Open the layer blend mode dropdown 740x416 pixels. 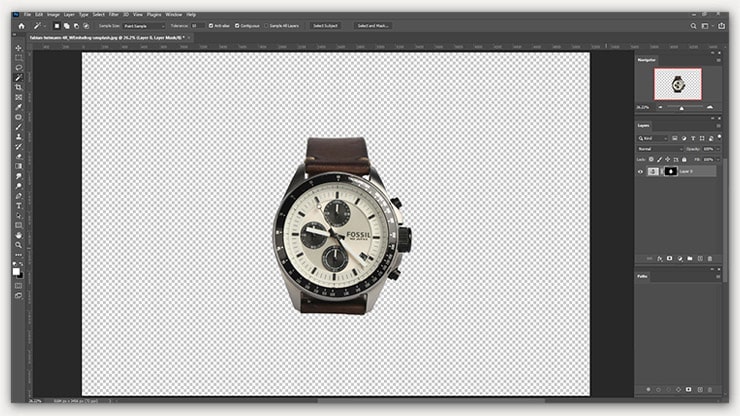coord(660,149)
